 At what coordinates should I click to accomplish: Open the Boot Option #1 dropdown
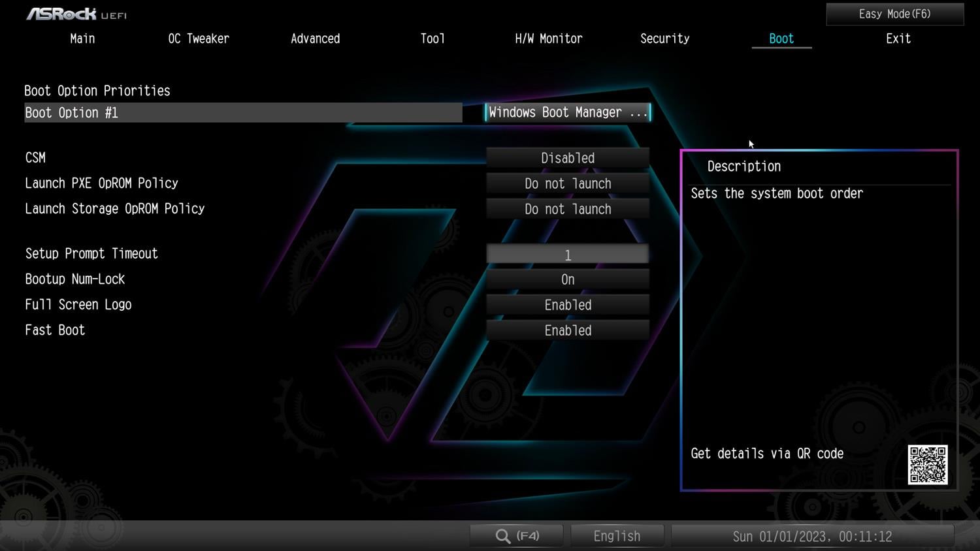pyautogui.click(x=567, y=112)
